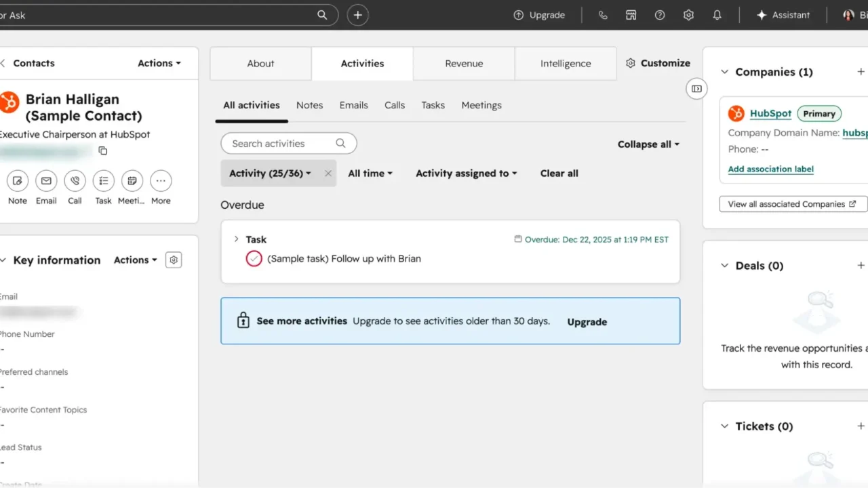Select the Emails activity tab
Viewport: 868px width, 488px height.
[x=354, y=105]
